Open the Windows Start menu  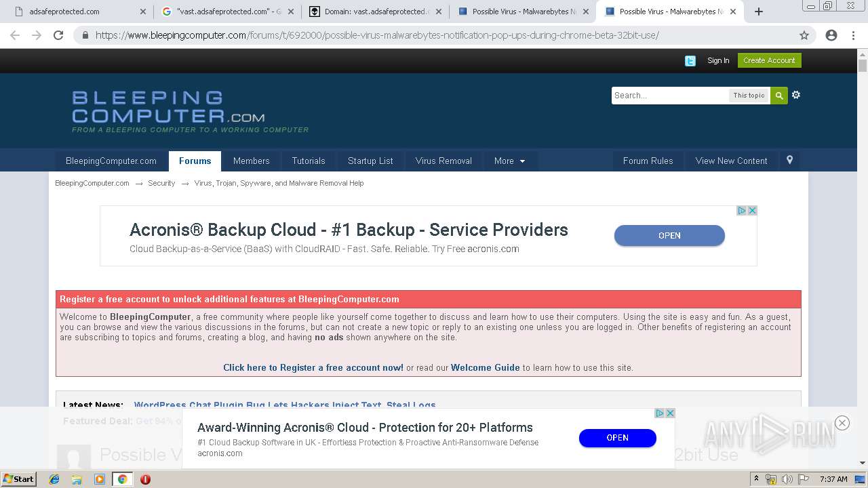(x=19, y=479)
